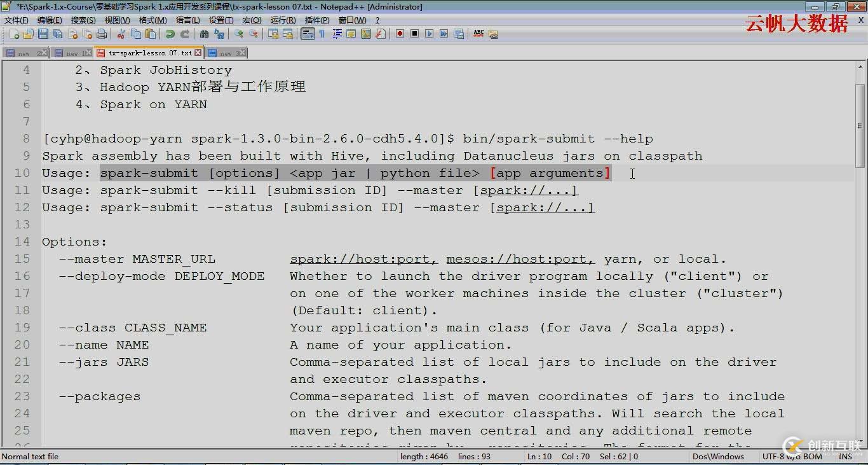Screen dimensions: 868x465
Task: Print the document using the printer icon
Action: (x=102, y=34)
